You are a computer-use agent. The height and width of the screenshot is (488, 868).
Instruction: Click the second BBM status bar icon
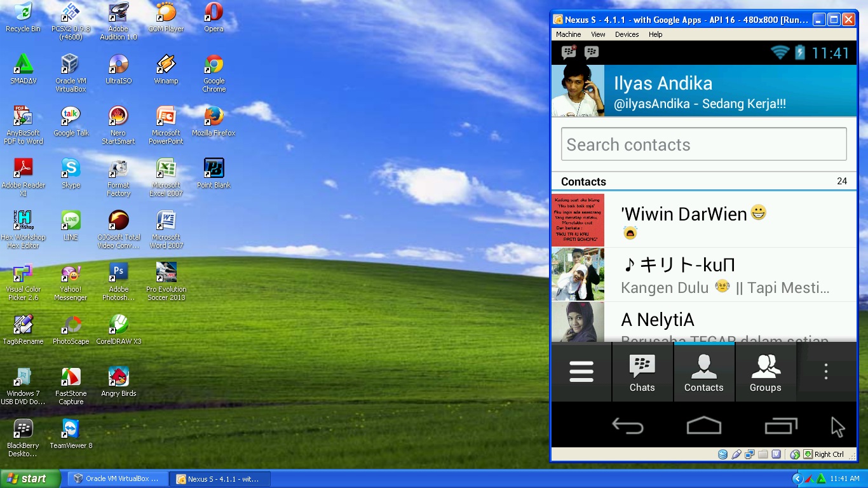(x=592, y=52)
